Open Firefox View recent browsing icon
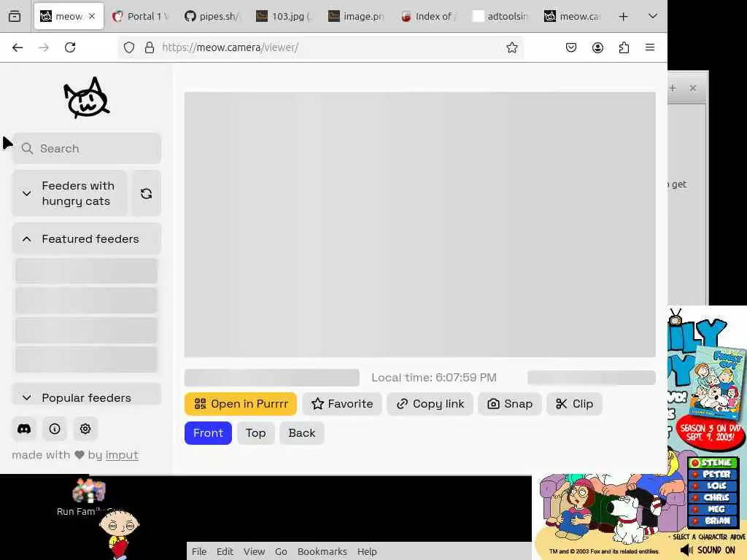Image resolution: width=747 pixels, height=560 pixels. [x=15, y=16]
